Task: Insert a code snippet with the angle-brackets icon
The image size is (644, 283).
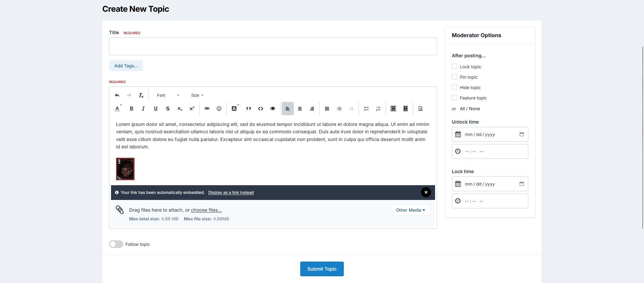Action: (x=261, y=109)
